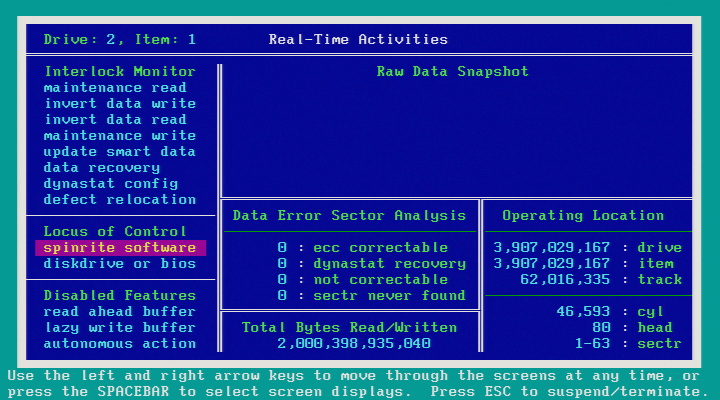Click 'invert data write' entry
The width and height of the screenshot is (720, 400).
click(x=120, y=104)
